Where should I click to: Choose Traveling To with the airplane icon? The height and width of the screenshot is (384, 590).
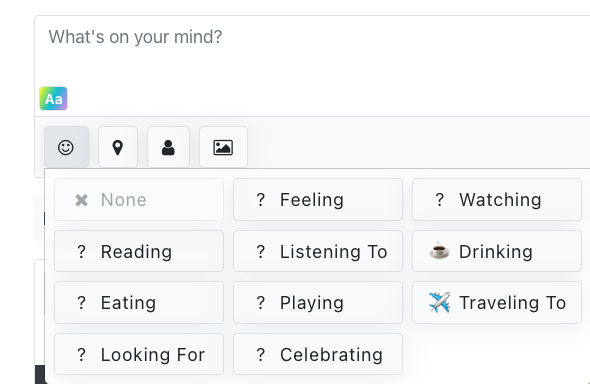(x=497, y=302)
